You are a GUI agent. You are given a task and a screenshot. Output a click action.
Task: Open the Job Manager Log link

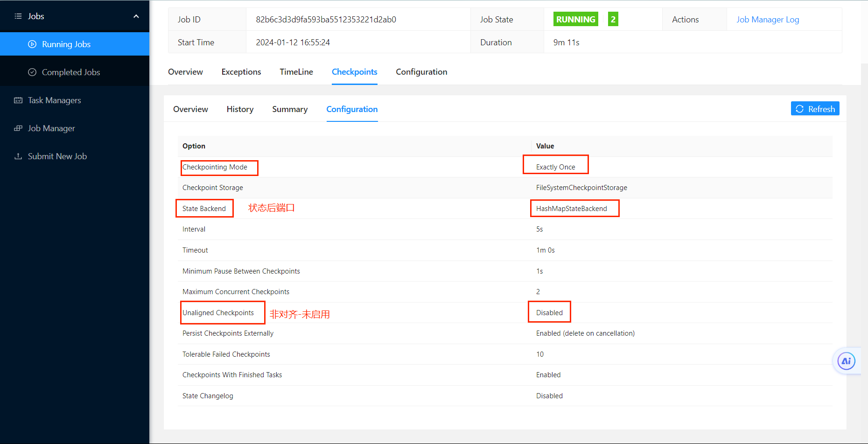[x=768, y=20]
